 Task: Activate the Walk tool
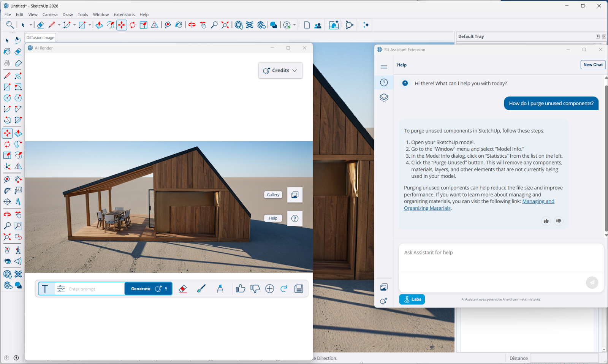18,250
